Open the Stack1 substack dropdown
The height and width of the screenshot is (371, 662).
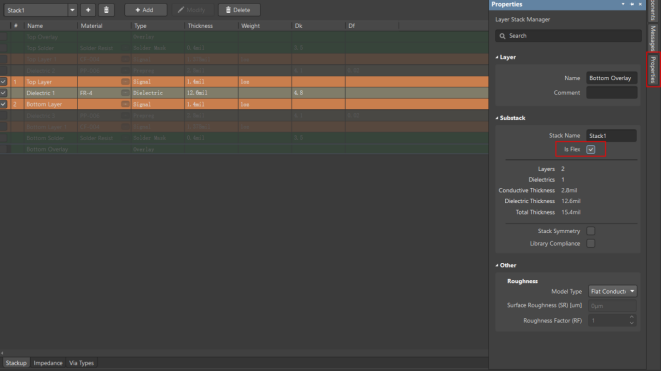pyautogui.click(x=72, y=10)
